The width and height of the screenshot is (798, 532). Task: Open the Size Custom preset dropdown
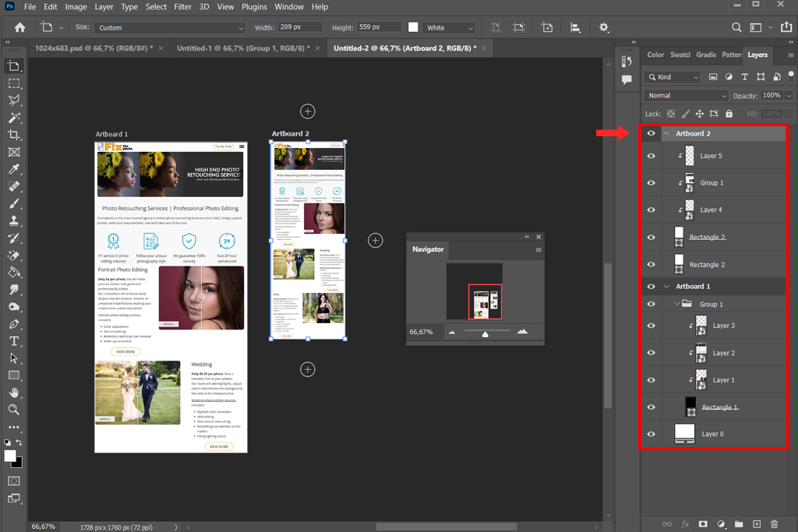[170, 27]
